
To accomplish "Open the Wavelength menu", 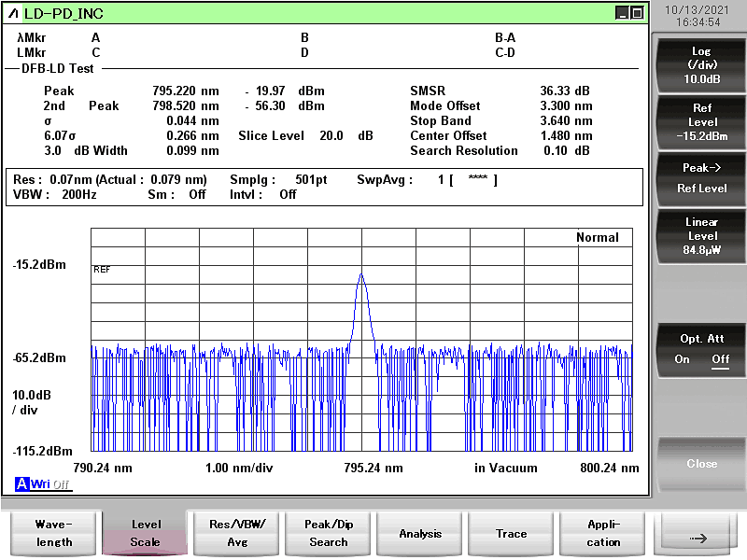I will pos(53,533).
